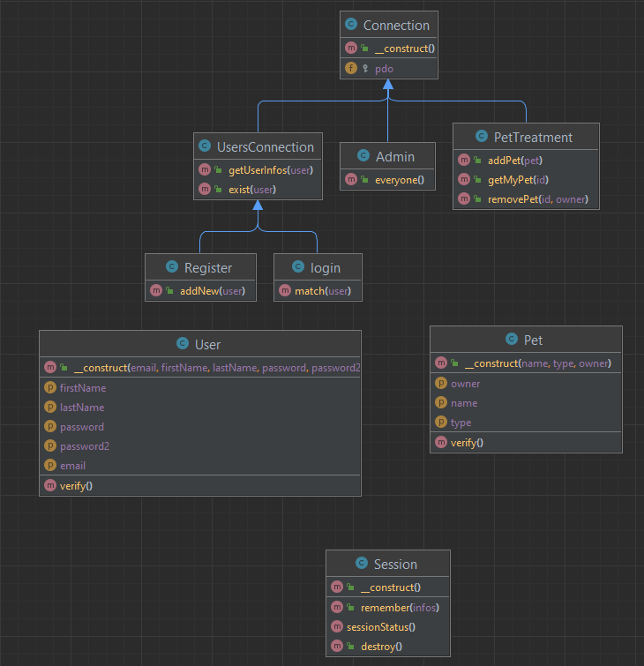Select the everyone() method text

click(400, 180)
